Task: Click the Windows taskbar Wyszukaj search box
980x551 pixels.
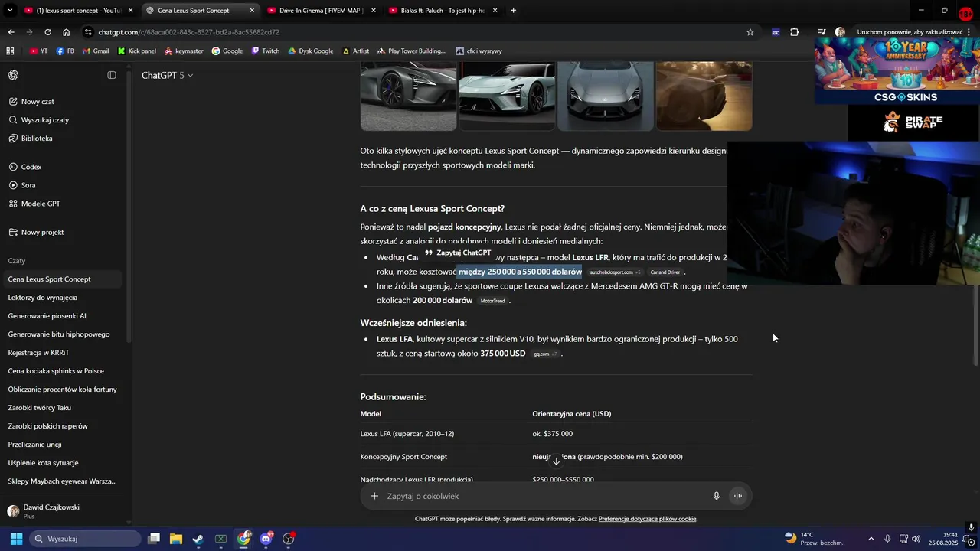Action: tap(86, 539)
